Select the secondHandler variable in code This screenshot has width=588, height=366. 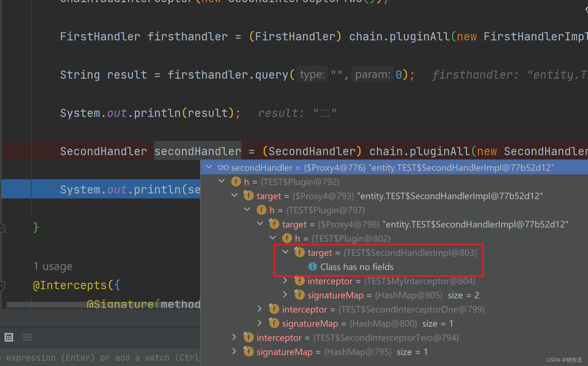pos(198,151)
